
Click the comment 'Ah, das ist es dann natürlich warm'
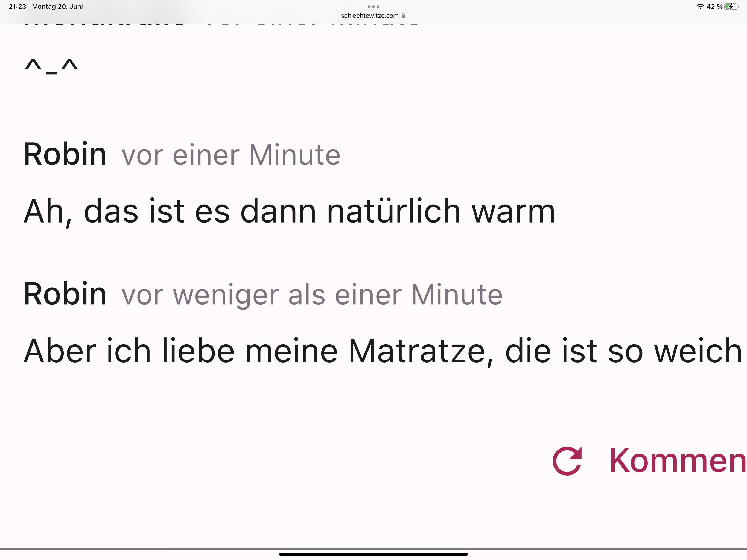pos(289,211)
